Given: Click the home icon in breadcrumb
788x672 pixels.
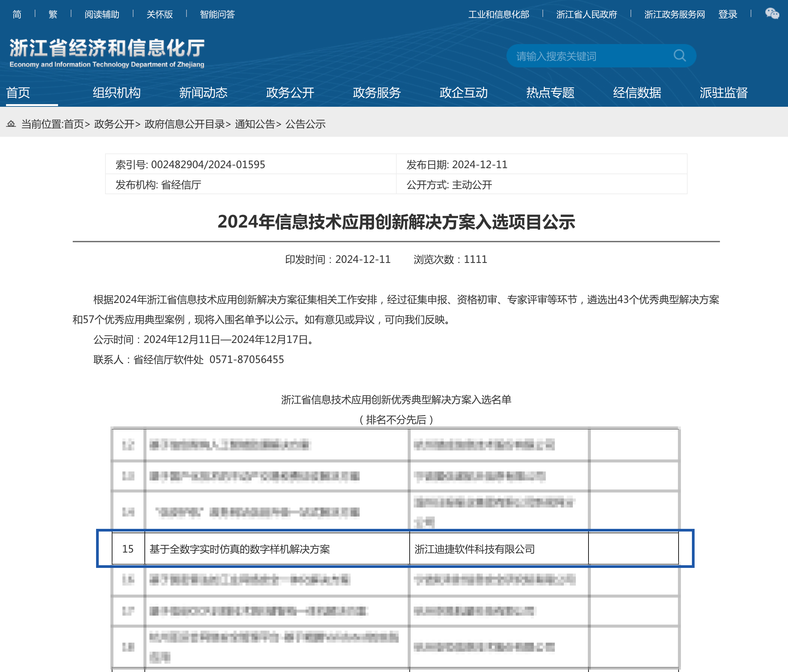Looking at the screenshot, I should pyautogui.click(x=11, y=123).
